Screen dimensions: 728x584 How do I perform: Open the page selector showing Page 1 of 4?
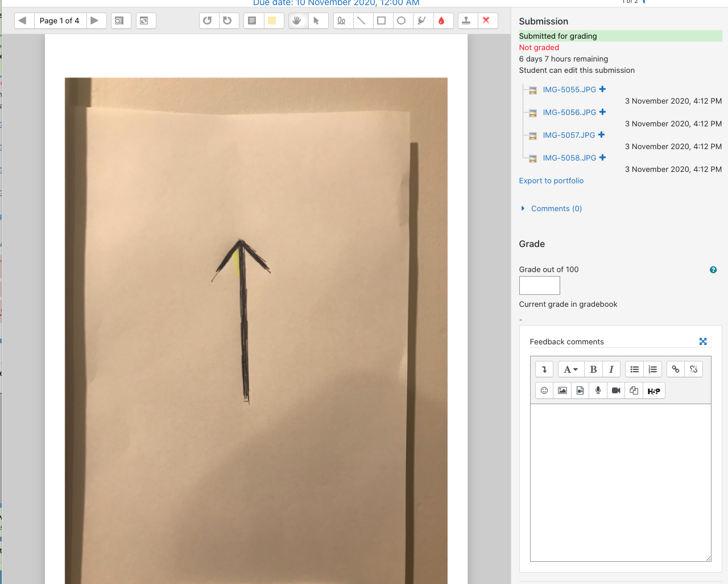(x=59, y=20)
